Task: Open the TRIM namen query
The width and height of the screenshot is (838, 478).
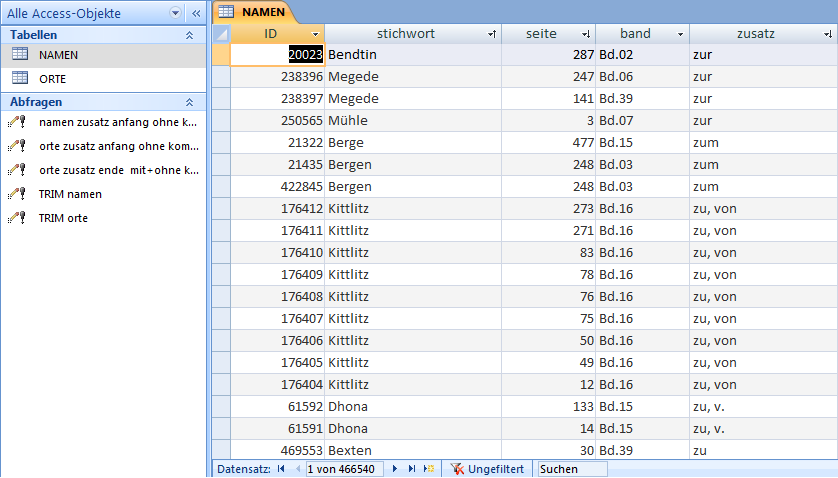Action: click(69, 194)
